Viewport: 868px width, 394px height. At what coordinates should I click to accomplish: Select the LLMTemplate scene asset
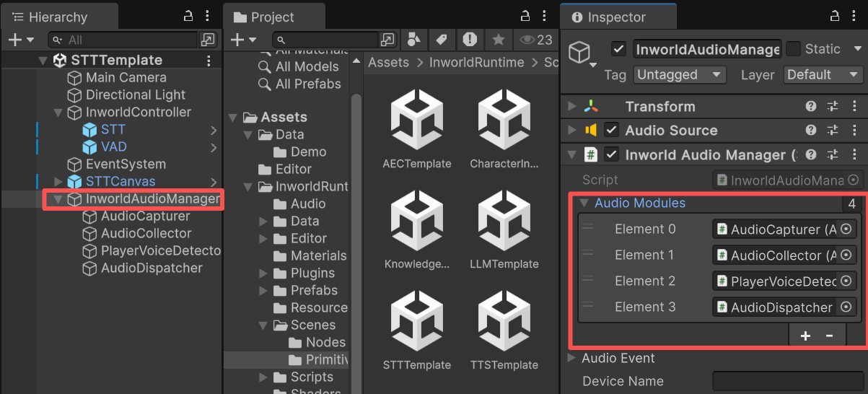(504, 231)
